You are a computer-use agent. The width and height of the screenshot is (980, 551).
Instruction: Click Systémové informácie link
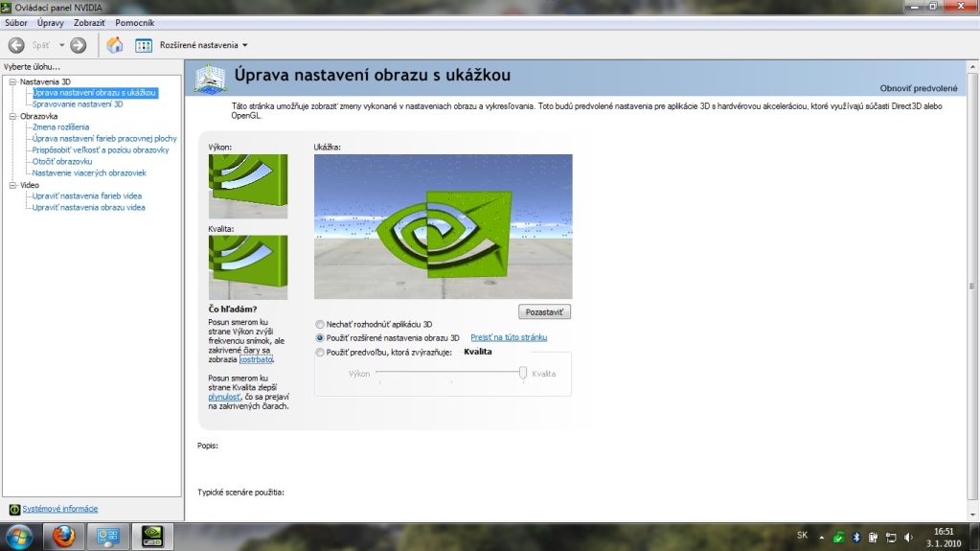60,509
